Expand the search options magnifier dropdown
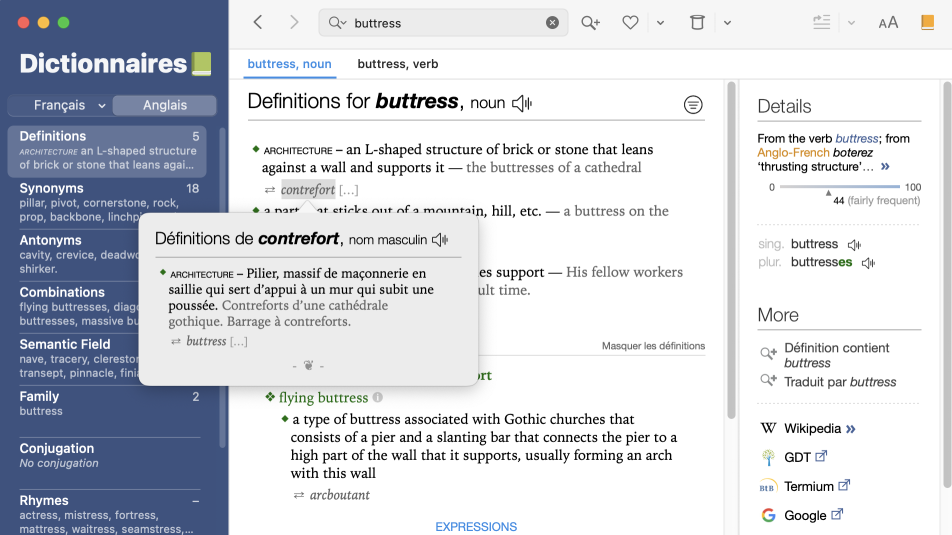 [x=336, y=23]
